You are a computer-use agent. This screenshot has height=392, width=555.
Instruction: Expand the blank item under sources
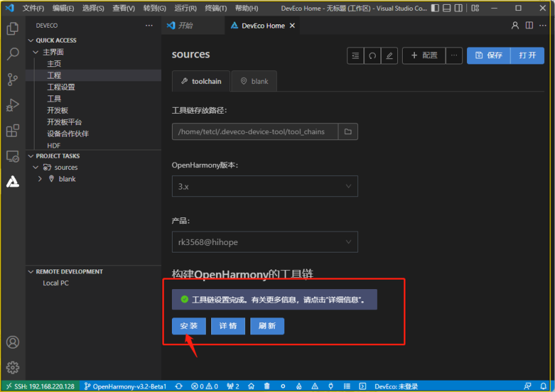point(41,179)
